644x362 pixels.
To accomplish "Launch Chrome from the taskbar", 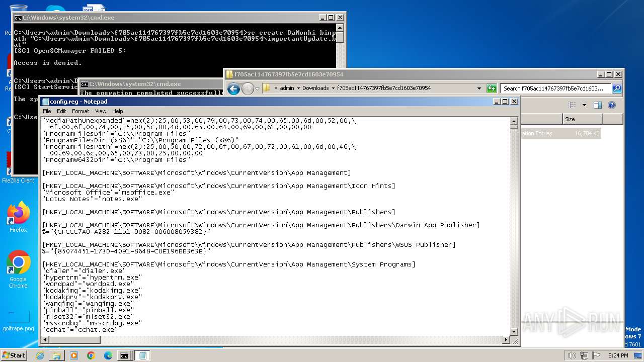I will pos(91,355).
